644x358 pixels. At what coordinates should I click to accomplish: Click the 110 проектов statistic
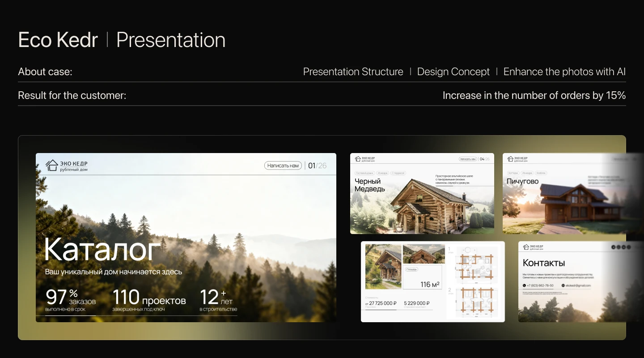tap(149, 300)
